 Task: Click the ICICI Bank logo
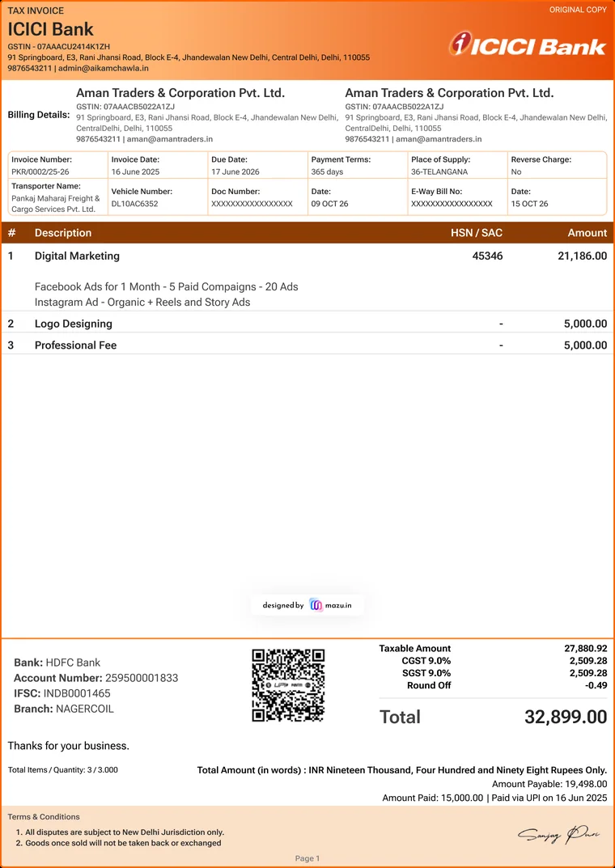[528, 44]
